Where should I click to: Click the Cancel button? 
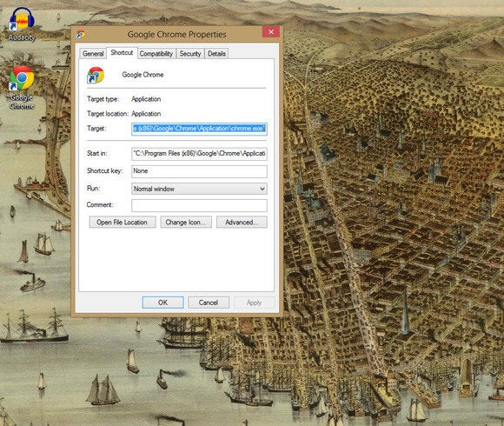(x=209, y=303)
